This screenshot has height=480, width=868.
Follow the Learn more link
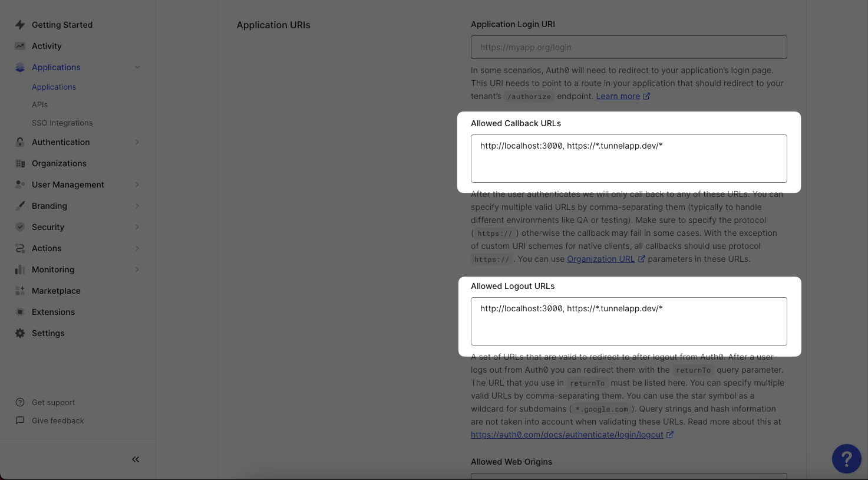coord(618,96)
